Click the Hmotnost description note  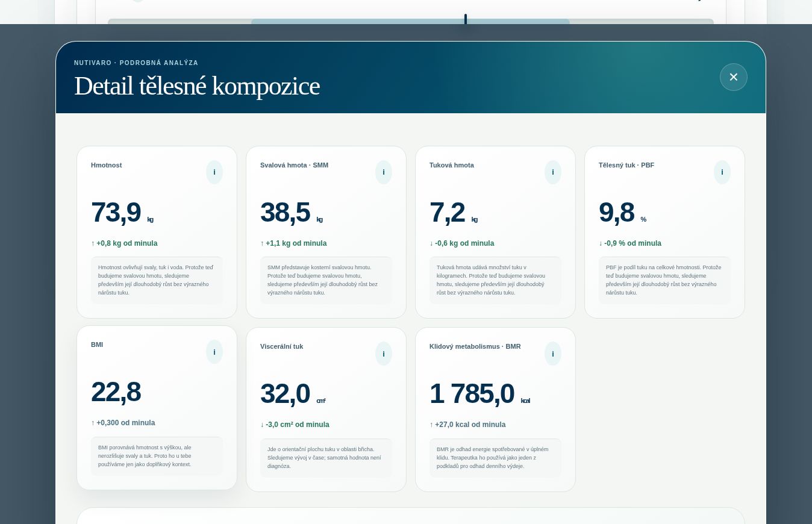[157, 280]
